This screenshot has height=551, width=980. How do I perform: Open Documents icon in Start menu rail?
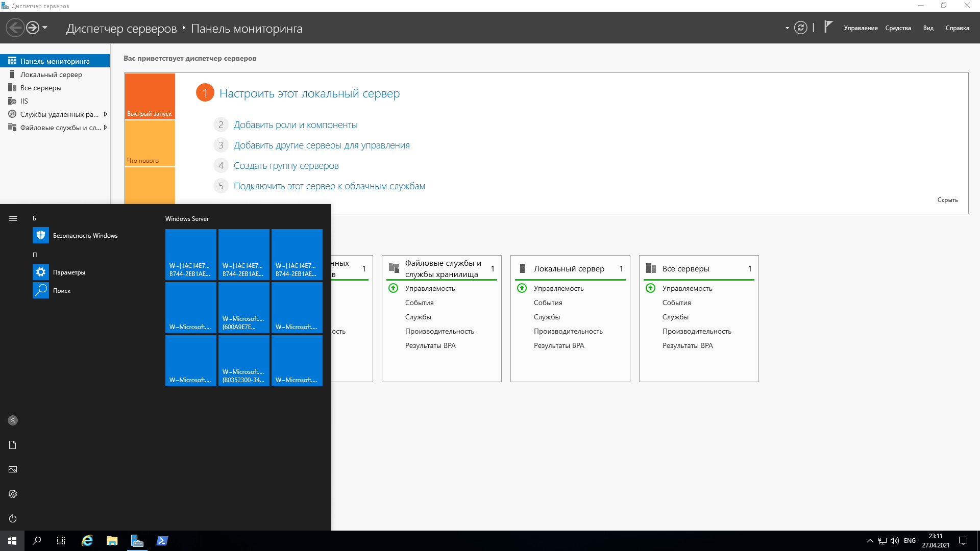click(13, 445)
